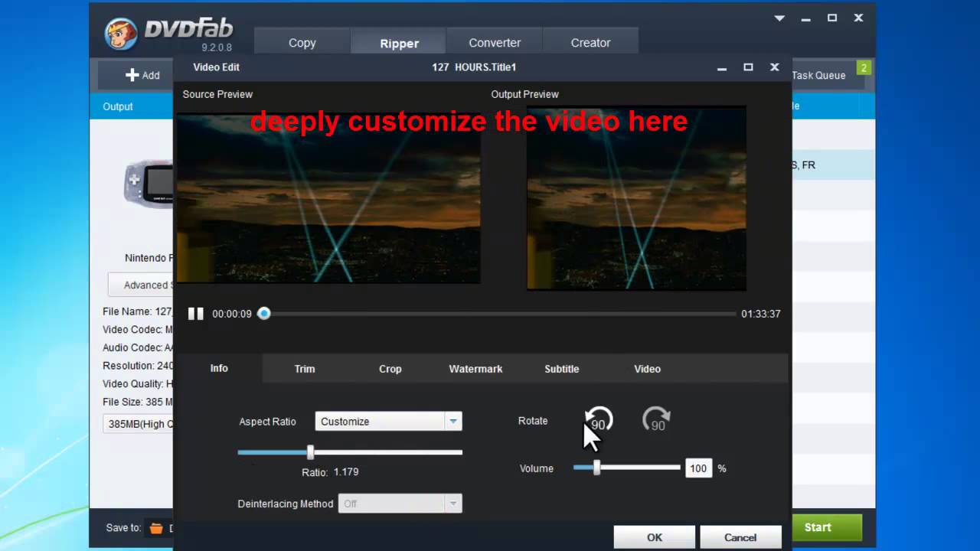Rotate the video 90 degrees counterclockwise
This screenshot has height=551, width=980.
(x=599, y=419)
